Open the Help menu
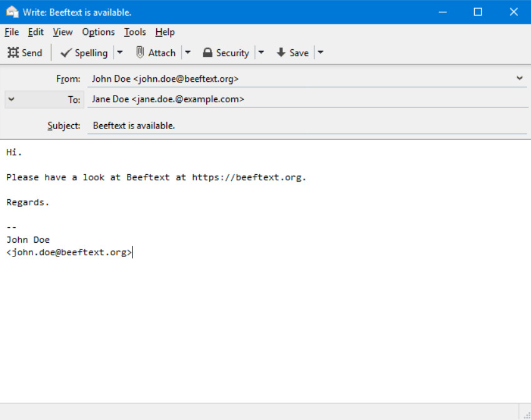 (x=165, y=32)
